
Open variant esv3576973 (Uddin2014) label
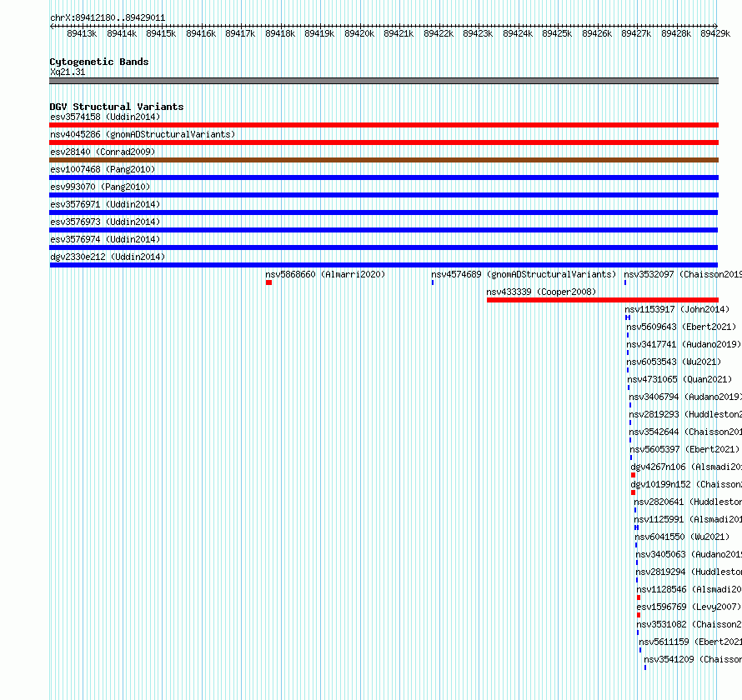click(105, 222)
